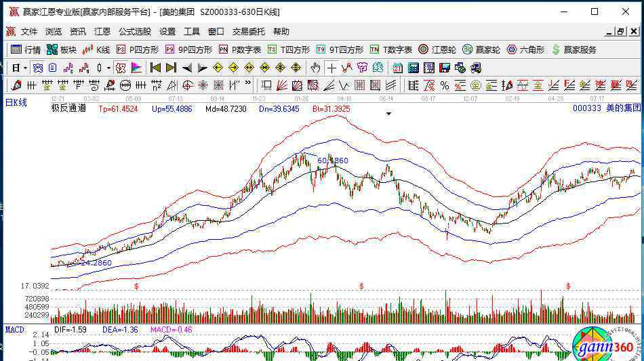Click the 板块 sector button
This screenshot has width=644, height=361.
point(62,49)
